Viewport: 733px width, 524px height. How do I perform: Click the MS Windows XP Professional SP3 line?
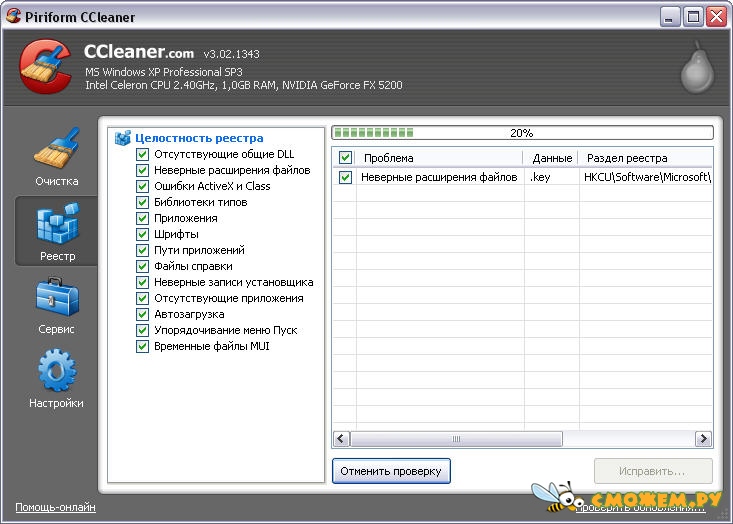click(x=164, y=72)
